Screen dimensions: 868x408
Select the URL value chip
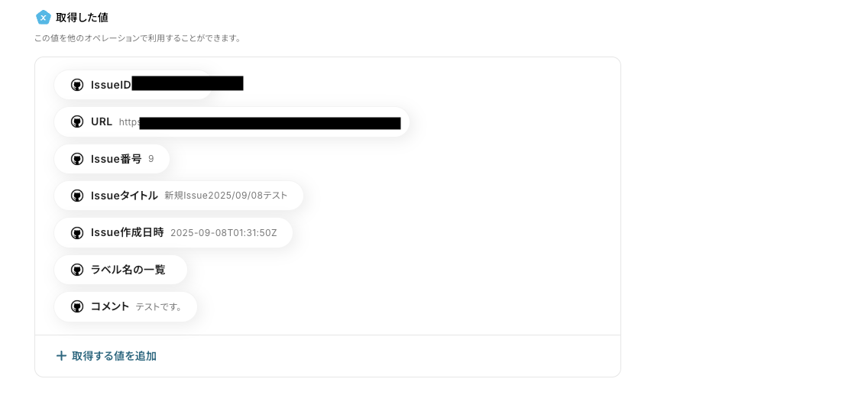pyautogui.click(x=232, y=121)
